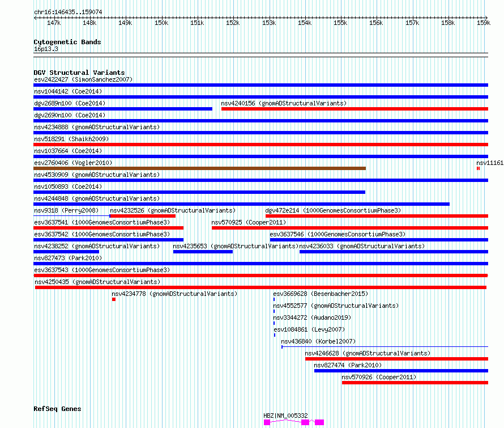Click the red nsv4246628 variant bar
Screen dimensions: 504x428
(396, 359)
